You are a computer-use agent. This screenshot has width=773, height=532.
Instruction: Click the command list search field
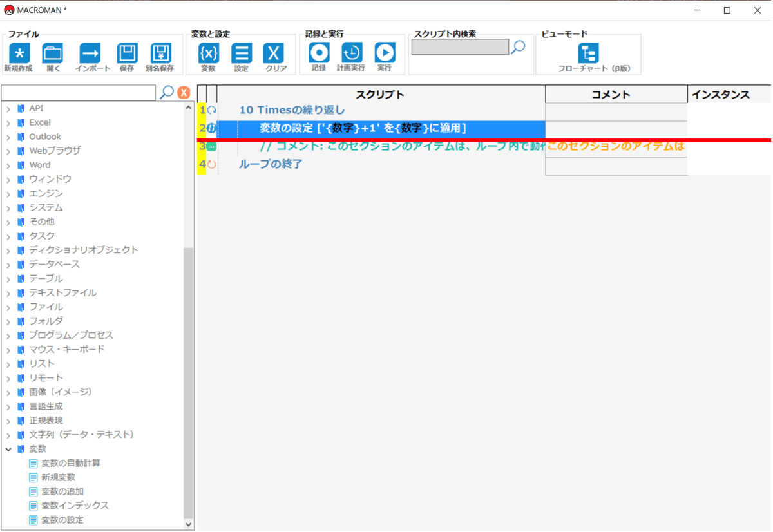point(79,92)
